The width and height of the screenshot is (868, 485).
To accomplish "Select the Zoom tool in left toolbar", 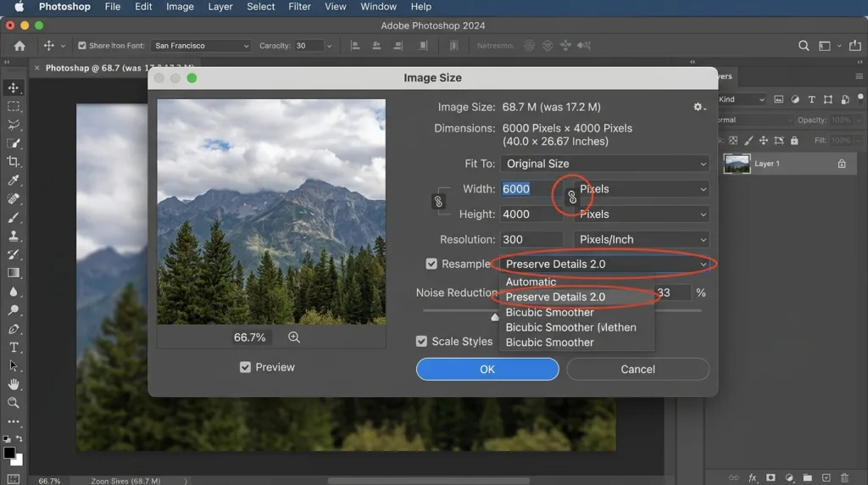I will pyautogui.click(x=14, y=403).
